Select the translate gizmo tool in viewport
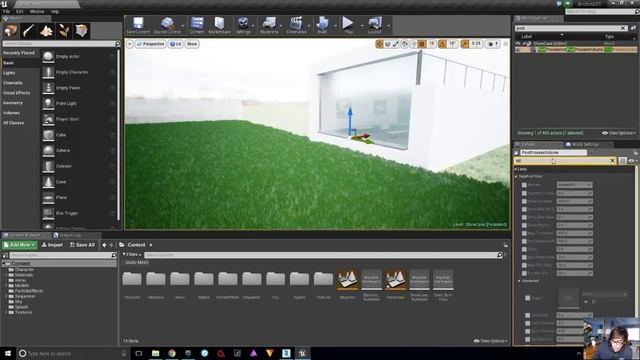The height and width of the screenshot is (360, 640). (379, 44)
